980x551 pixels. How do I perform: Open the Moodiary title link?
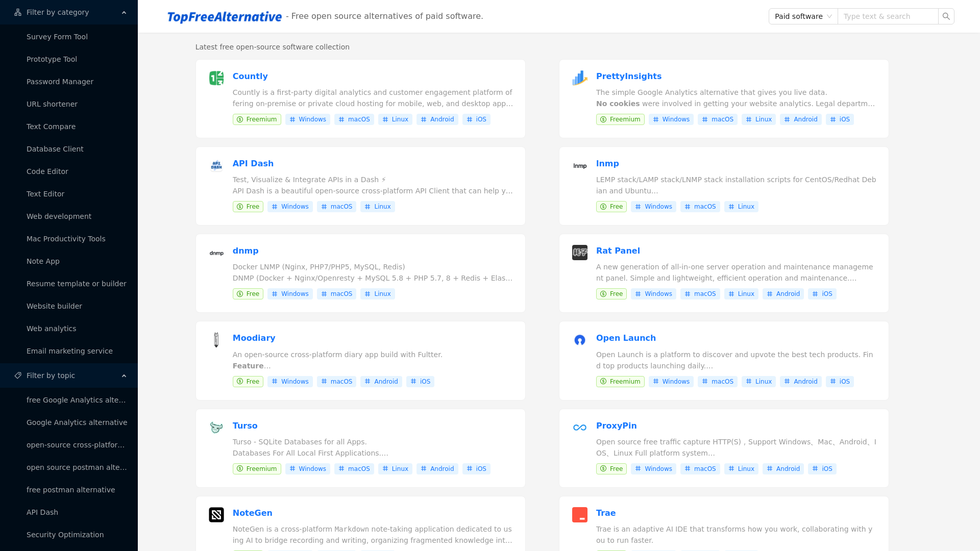254,338
